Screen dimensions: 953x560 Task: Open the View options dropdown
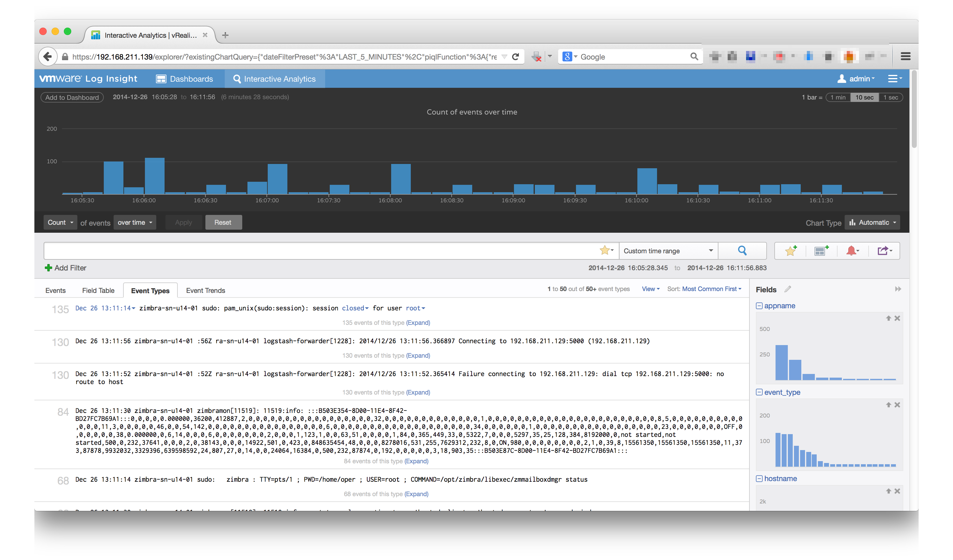coord(651,289)
